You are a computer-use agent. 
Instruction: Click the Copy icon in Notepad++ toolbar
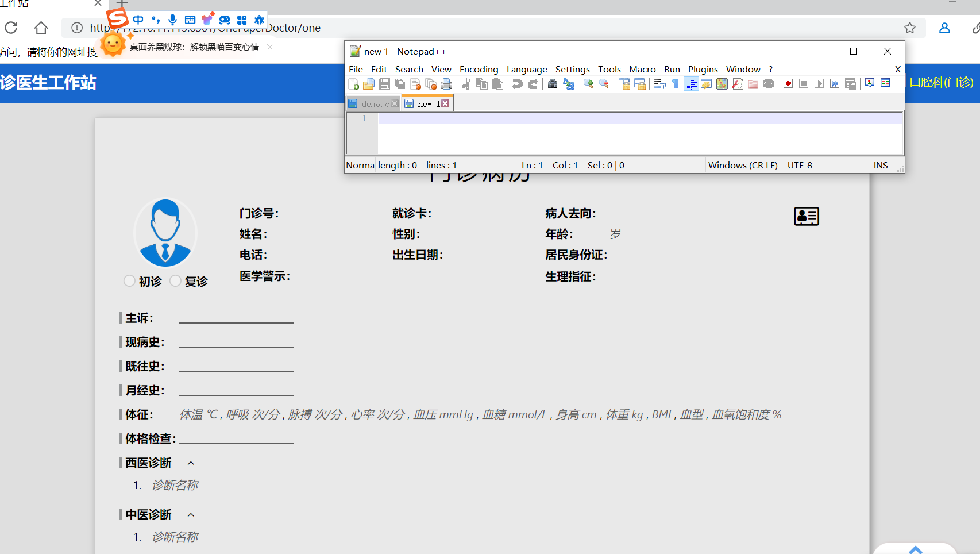coord(482,84)
